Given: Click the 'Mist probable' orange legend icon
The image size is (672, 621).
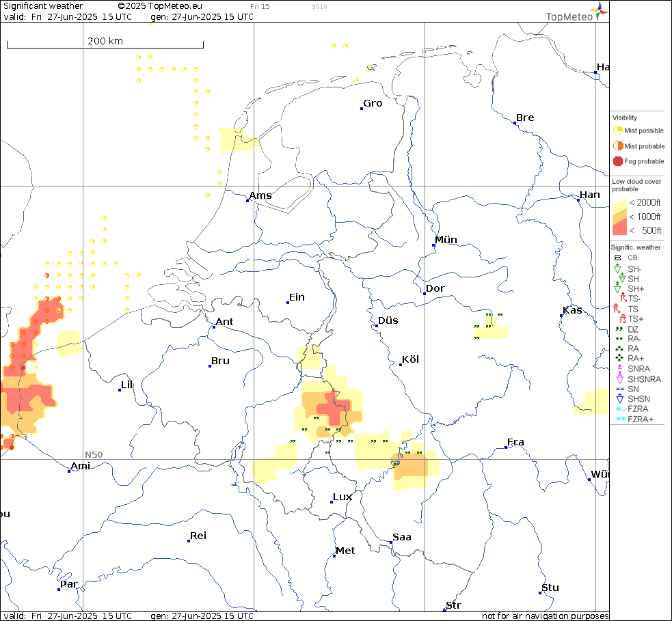Looking at the screenshot, I should 617,146.
